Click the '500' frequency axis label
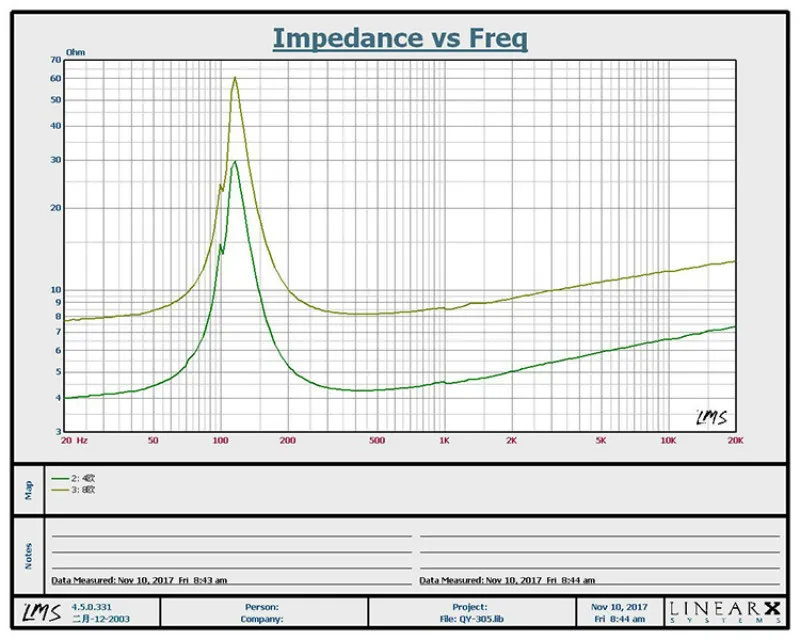Viewport: 800px width, 640px height. click(x=377, y=440)
